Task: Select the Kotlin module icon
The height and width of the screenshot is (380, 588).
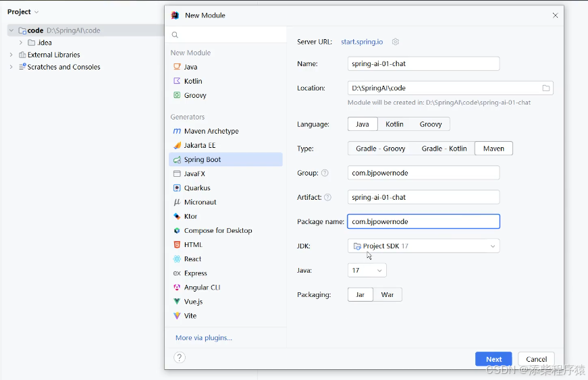Action: pyautogui.click(x=177, y=81)
